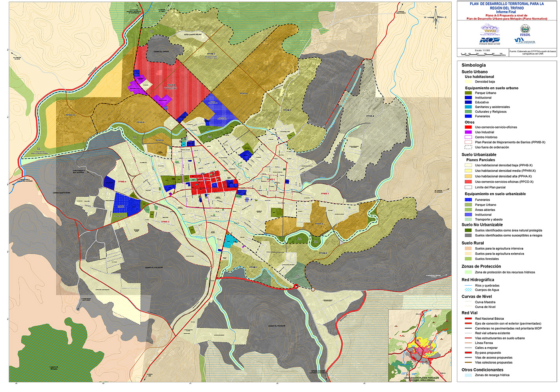
Task: Click the FISDL coat of arms emblem
Action: pyautogui.click(x=525, y=29)
